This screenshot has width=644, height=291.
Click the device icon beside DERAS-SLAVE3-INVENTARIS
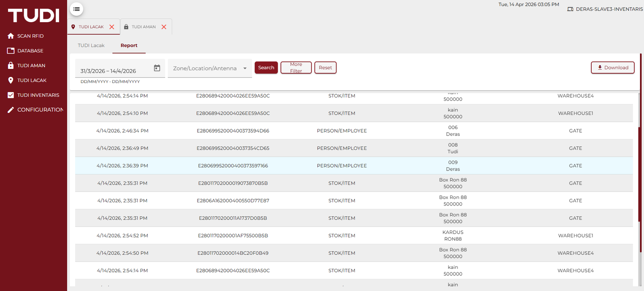570,9
